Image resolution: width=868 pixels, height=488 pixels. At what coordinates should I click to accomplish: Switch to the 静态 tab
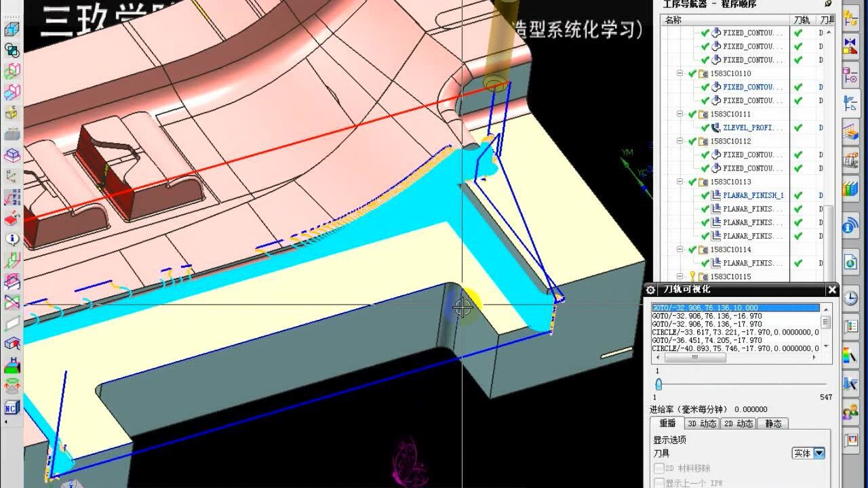click(773, 423)
